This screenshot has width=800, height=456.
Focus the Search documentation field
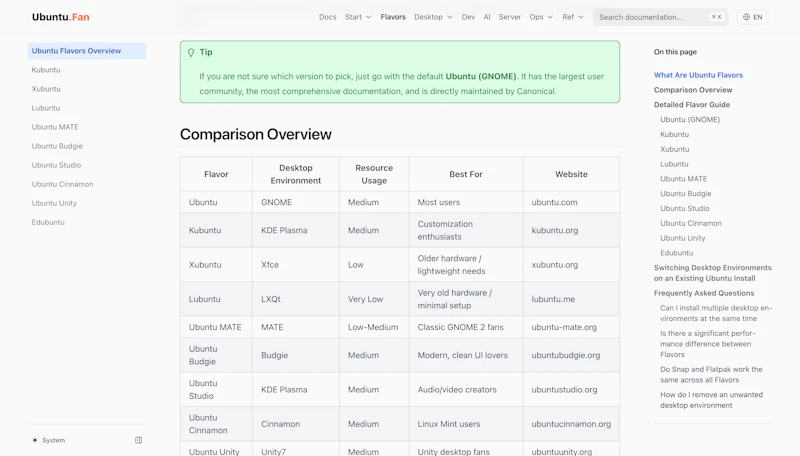point(660,17)
